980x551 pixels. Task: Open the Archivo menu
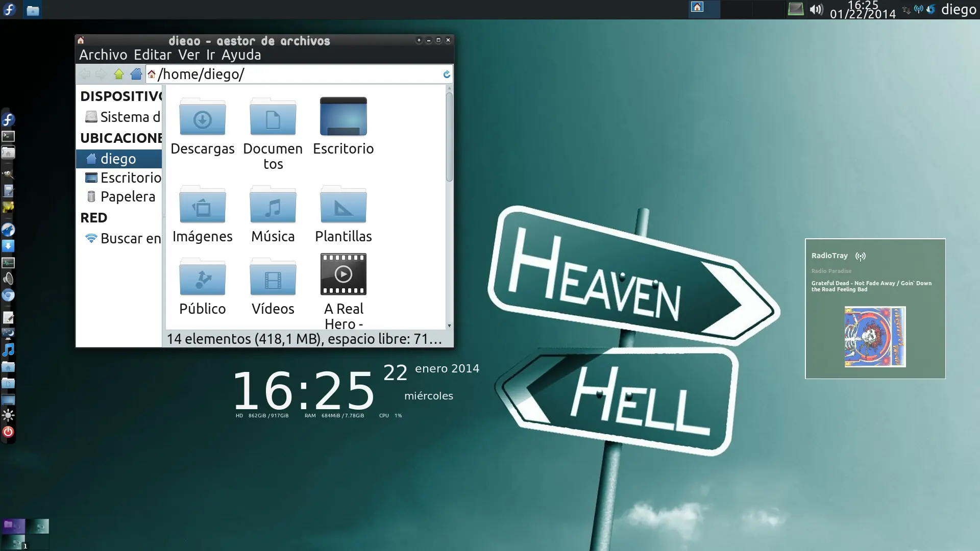[103, 55]
